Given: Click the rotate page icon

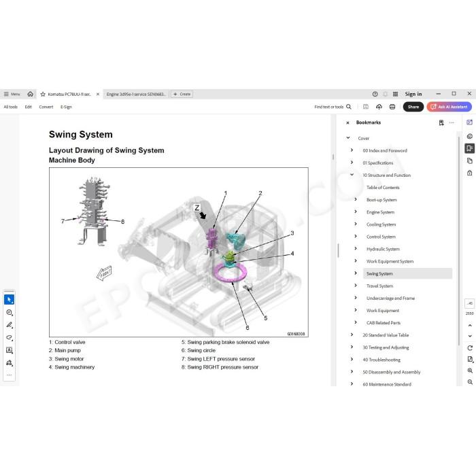Looking at the screenshot, I should tap(470, 348).
